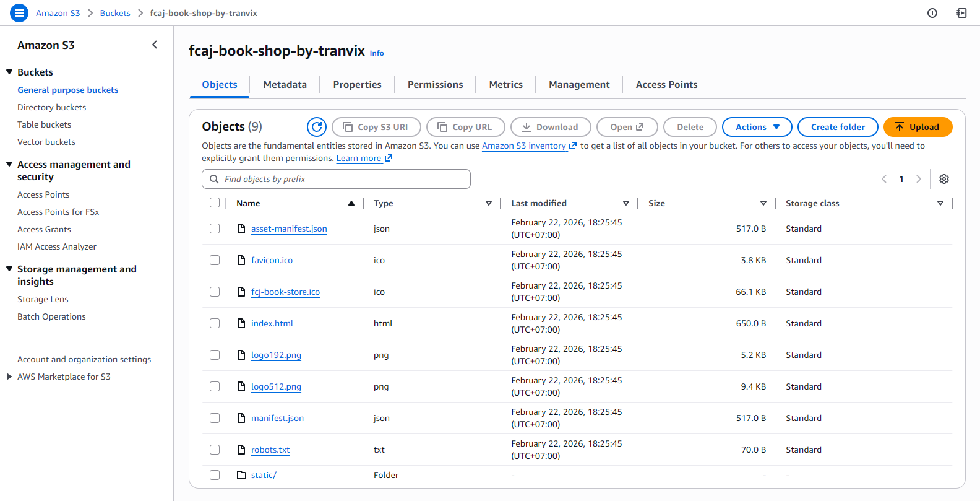Open the info panel icon in header
Viewport: 980px width, 501px height.
932,13
